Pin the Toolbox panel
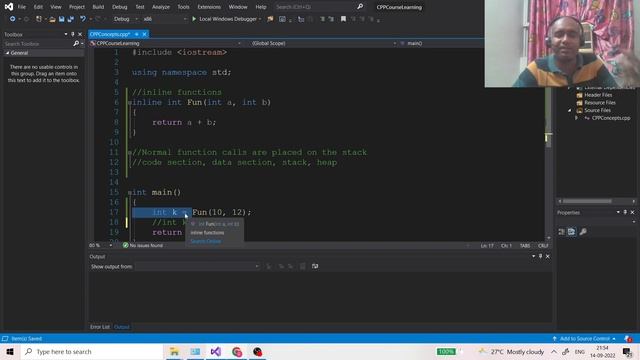Image resolution: width=640 pixels, height=360 pixels. coord(73,34)
